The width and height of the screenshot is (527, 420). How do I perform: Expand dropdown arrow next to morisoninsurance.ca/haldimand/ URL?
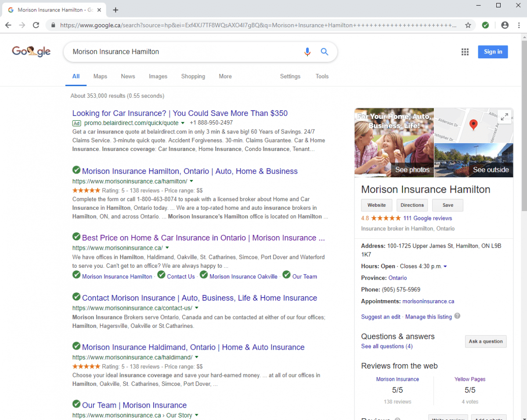coord(196,357)
